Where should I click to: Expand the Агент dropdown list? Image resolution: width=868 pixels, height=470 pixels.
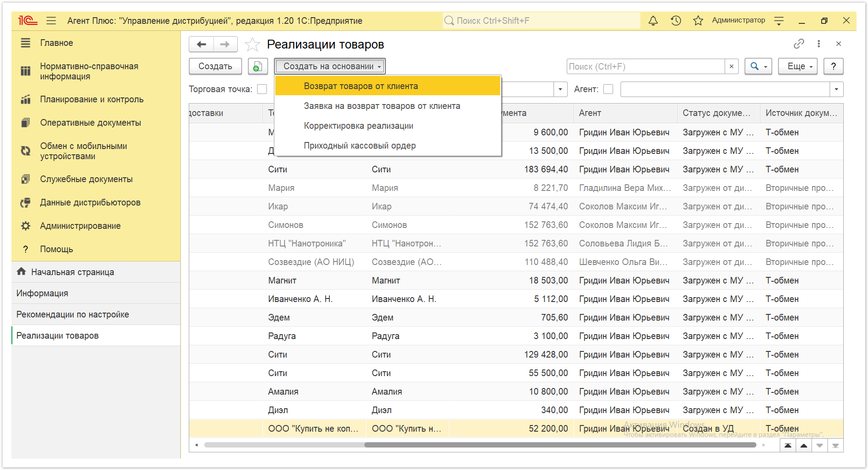[x=836, y=90]
